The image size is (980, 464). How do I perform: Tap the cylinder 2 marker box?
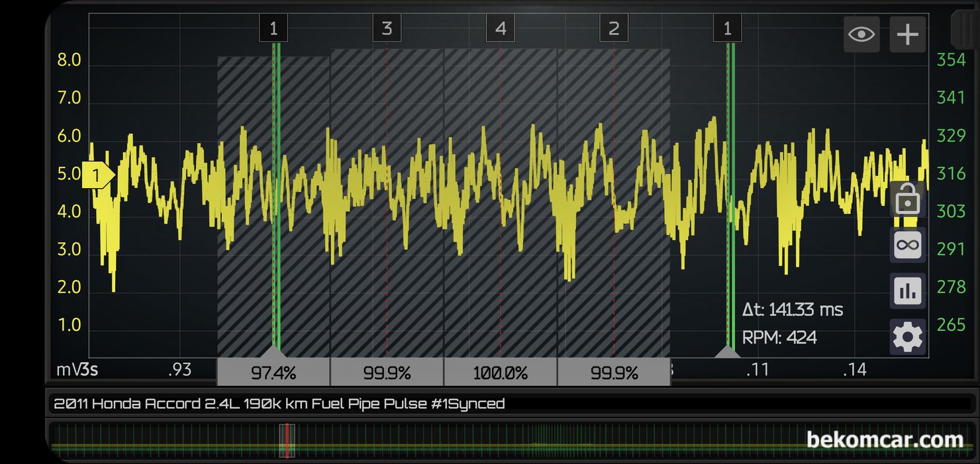(x=613, y=29)
